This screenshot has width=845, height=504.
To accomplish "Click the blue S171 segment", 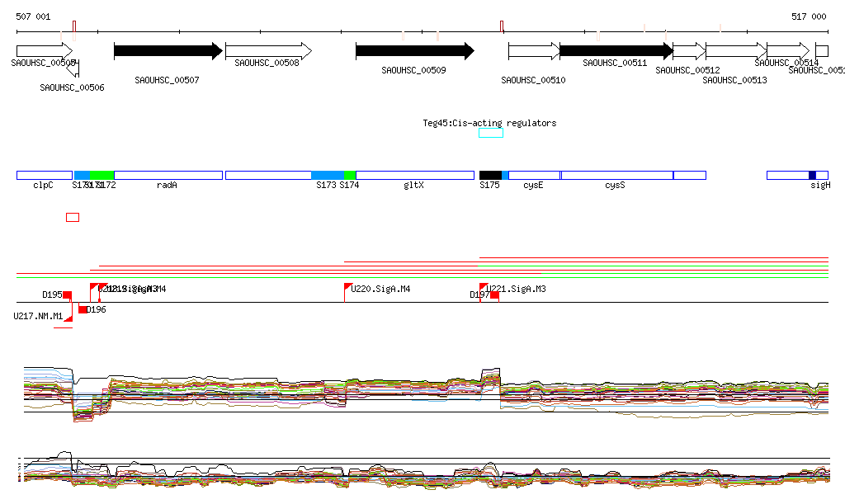I will [x=82, y=175].
